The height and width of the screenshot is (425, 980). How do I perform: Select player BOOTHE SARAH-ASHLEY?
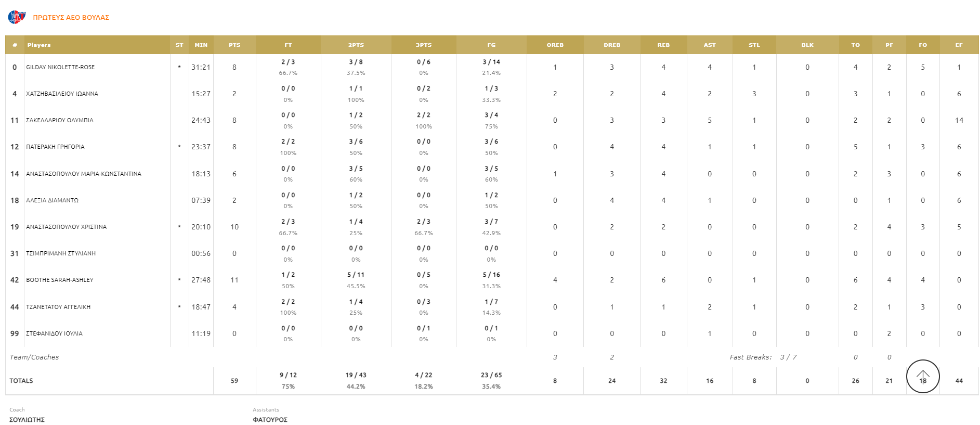60,280
